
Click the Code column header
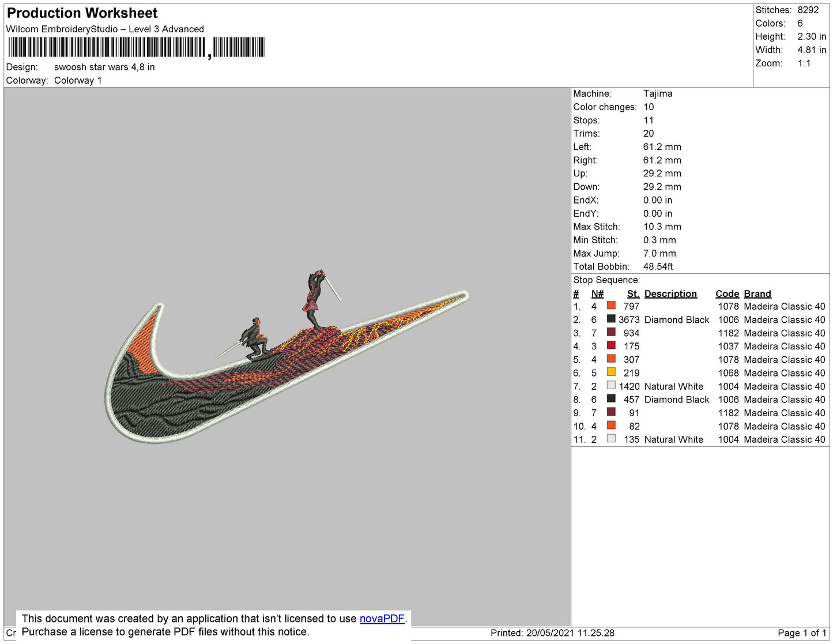727,293
